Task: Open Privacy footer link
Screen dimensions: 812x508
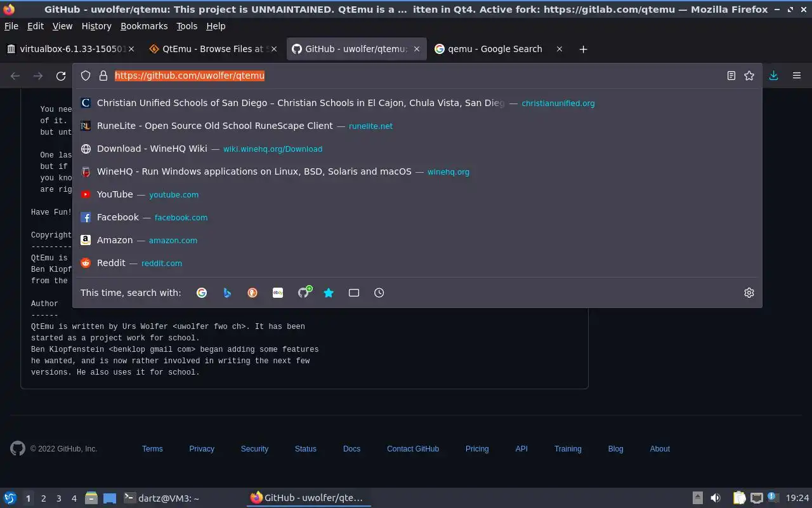Action: (202, 448)
